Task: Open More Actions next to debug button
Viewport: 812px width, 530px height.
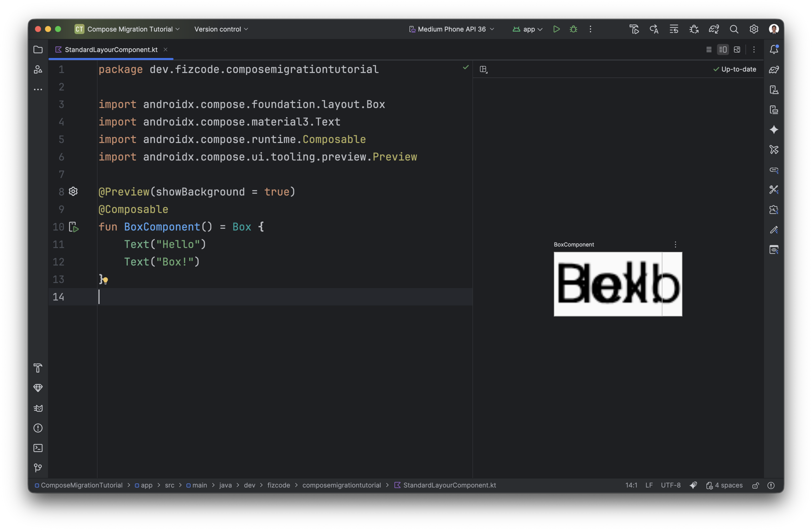Action: click(x=591, y=29)
